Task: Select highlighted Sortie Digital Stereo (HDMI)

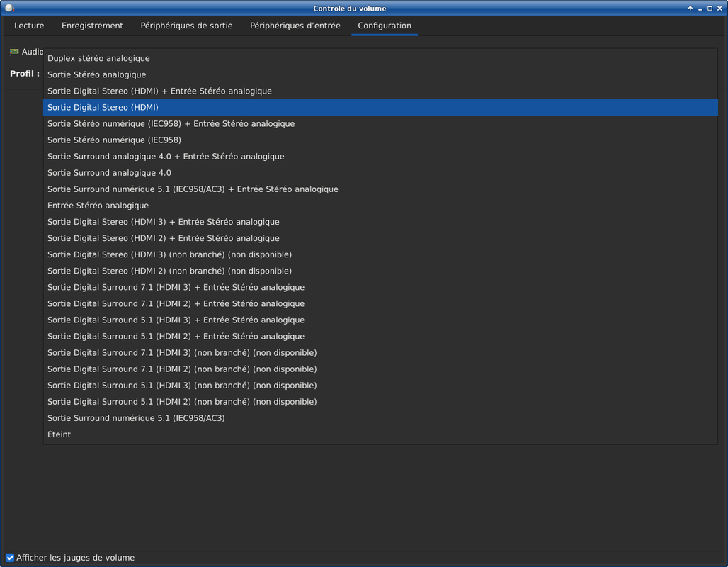Action: [x=380, y=107]
